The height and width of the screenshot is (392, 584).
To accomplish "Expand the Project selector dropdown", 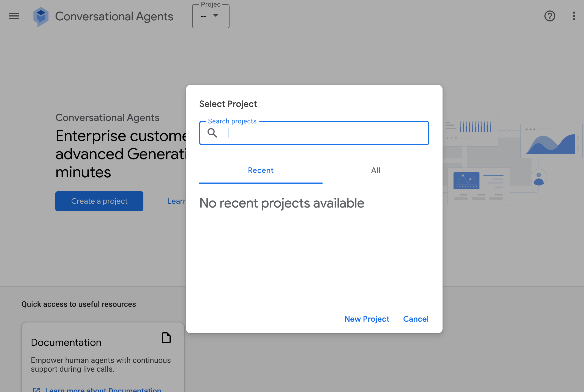I will click(211, 16).
